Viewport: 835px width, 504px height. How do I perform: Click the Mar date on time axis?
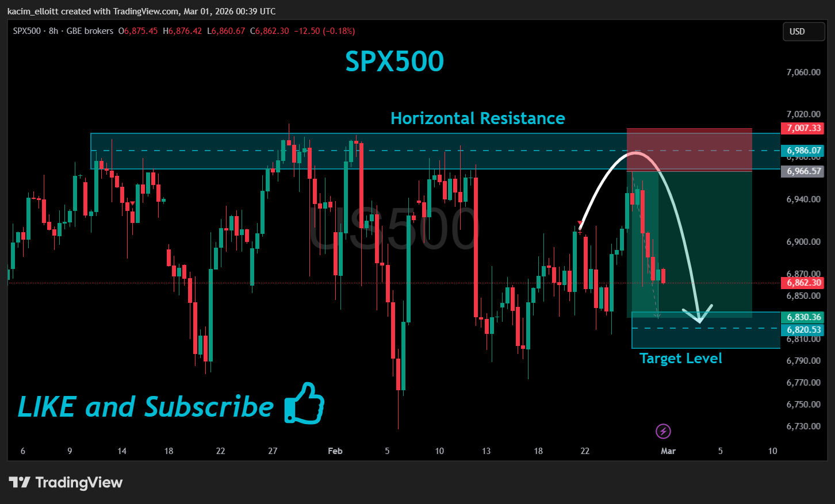(x=668, y=451)
